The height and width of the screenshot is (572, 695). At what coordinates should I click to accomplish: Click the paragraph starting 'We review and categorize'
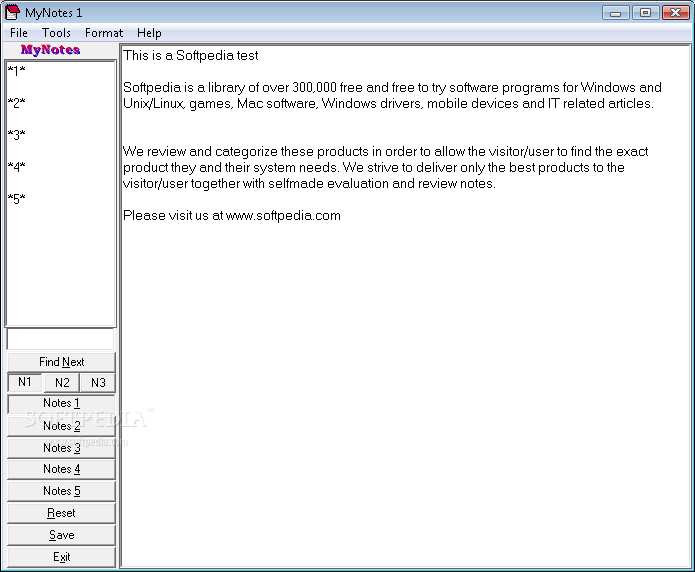click(385, 168)
